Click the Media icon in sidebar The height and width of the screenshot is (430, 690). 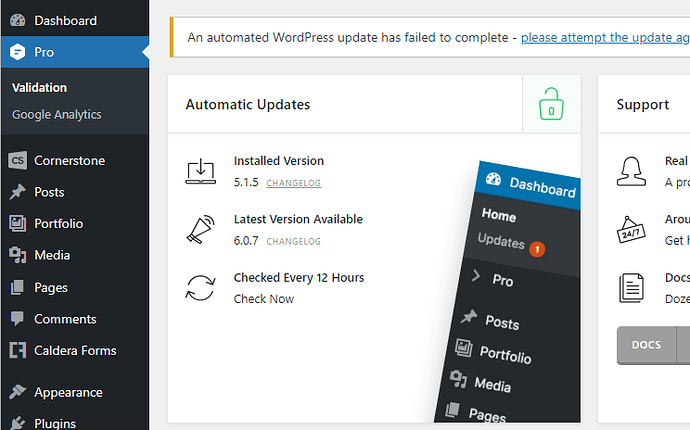coord(17,255)
